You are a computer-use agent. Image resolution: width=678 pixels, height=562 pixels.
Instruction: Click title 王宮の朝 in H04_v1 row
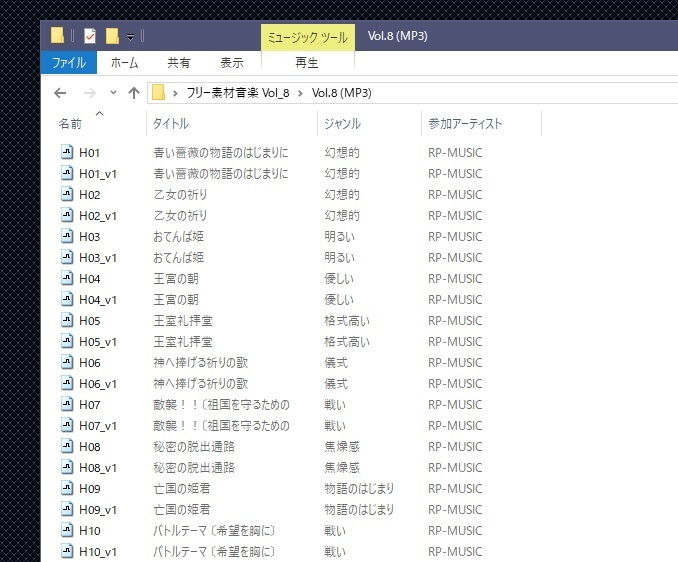(176, 300)
